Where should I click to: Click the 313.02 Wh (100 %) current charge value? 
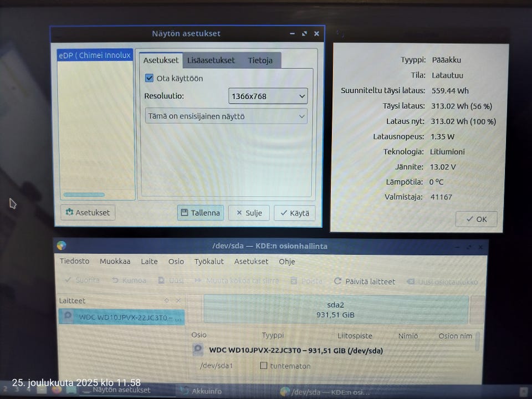pos(463,121)
